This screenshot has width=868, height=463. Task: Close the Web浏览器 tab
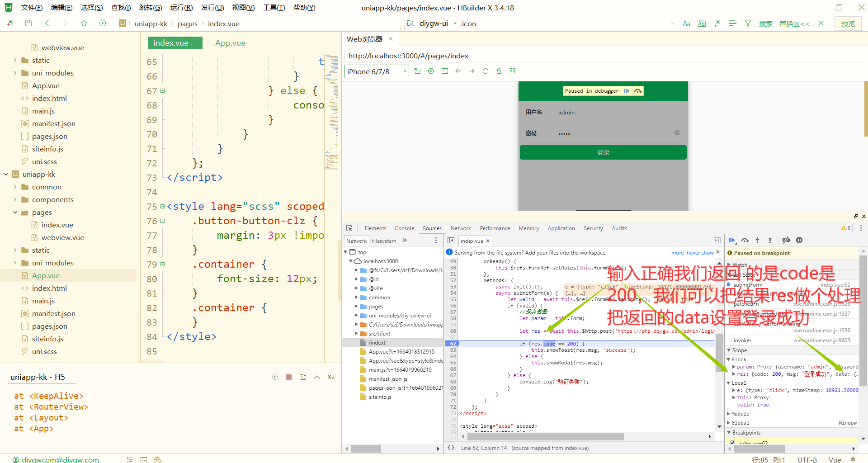tap(391, 39)
